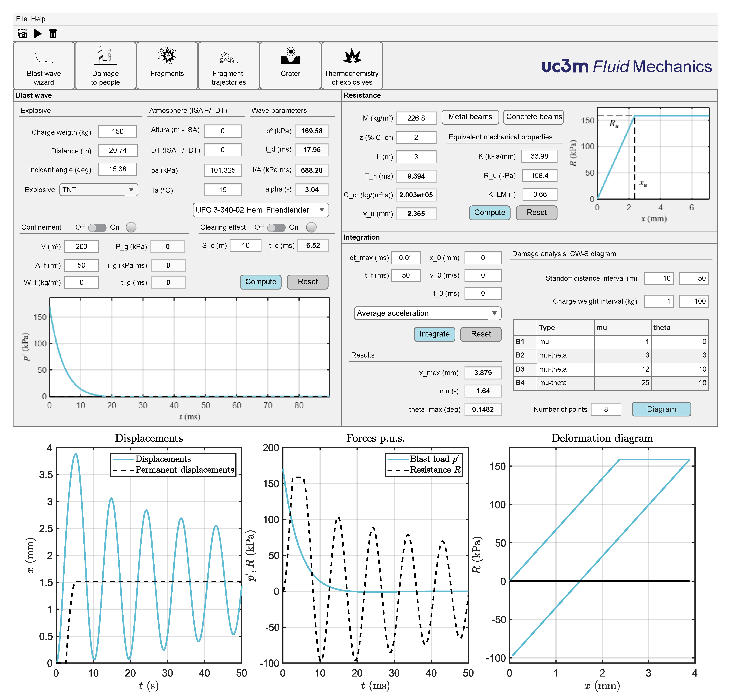Open the UFC 3-340-02 Hemi Friendlander dropdown
Image resolution: width=729 pixels, height=700 pixels.
click(260, 210)
